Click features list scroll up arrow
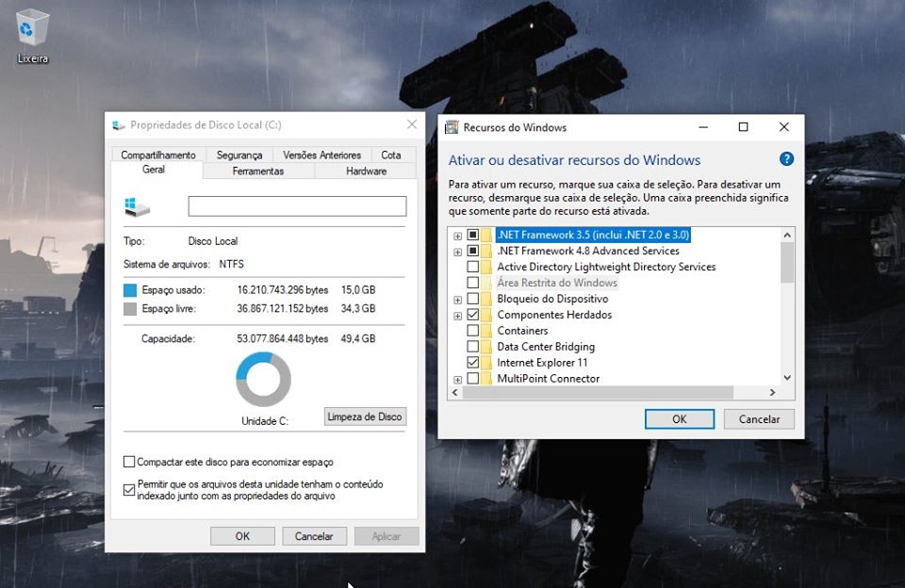Screen dimensions: 905x588 click(787, 235)
